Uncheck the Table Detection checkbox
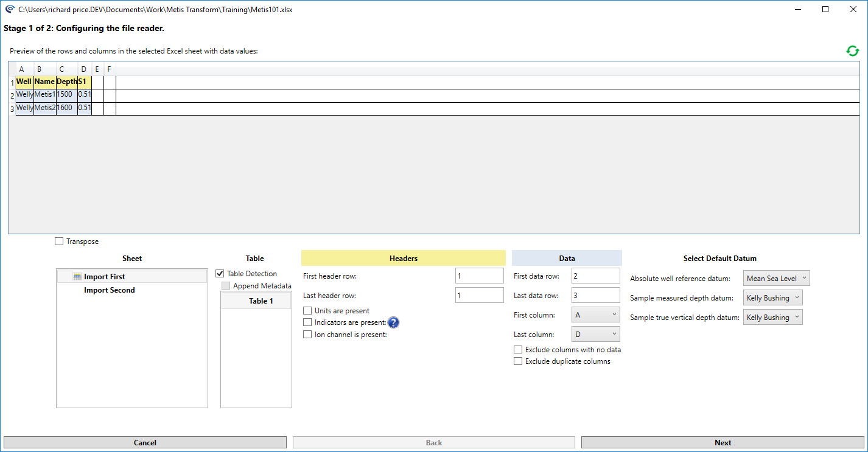Image resolution: width=868 pixels, height=452 pixels. click(220, 274)
